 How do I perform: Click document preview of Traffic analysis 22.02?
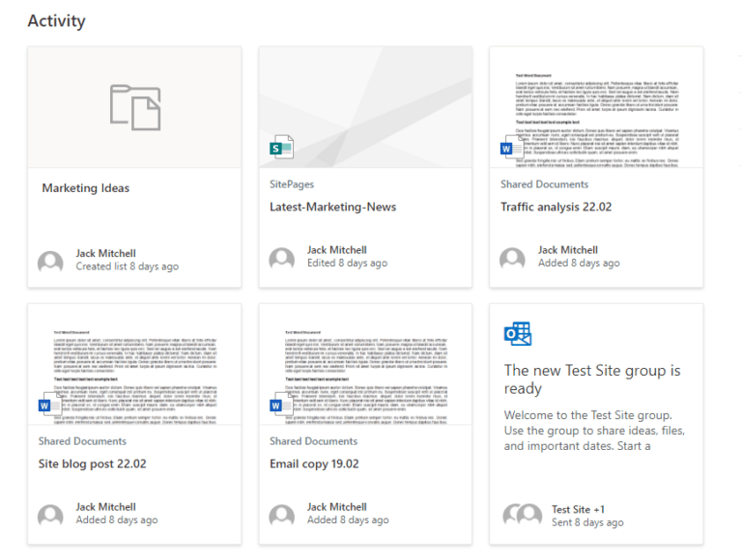coord(597,107)
